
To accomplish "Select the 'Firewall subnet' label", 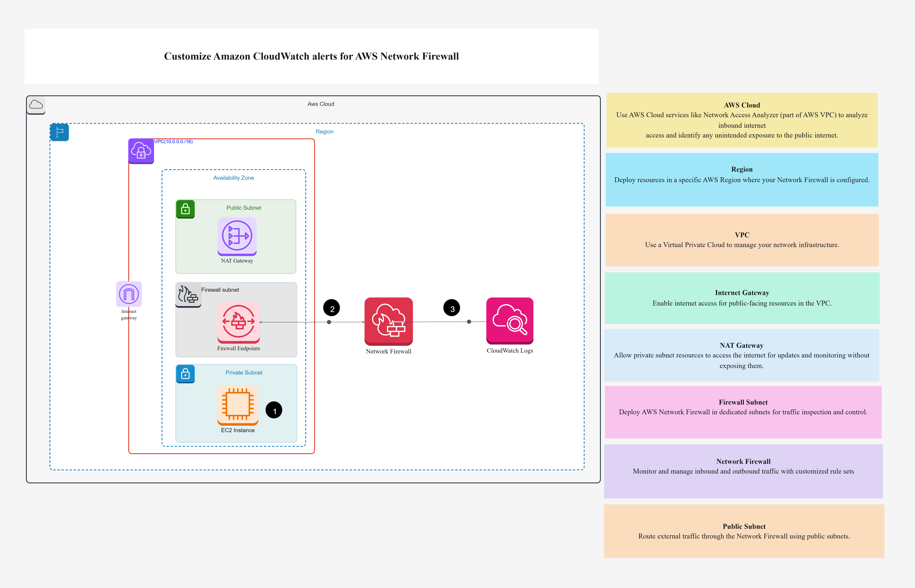I will [x=220, y=290].
